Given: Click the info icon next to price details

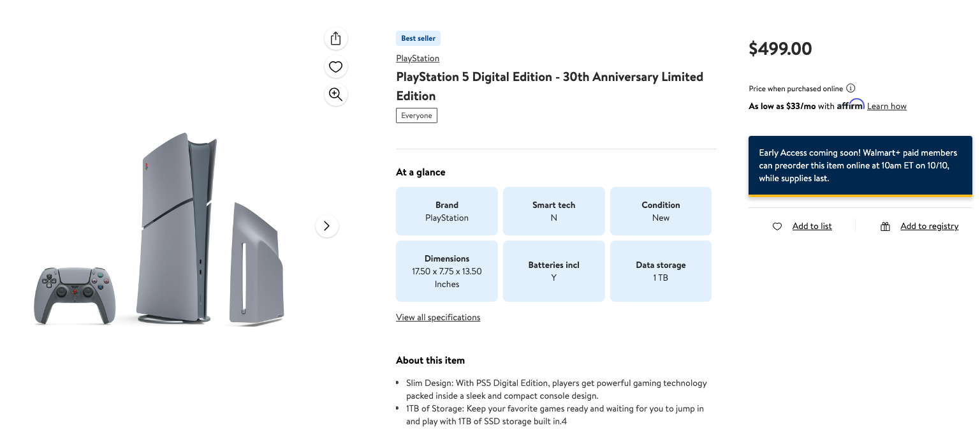Looking at the screenshot, I should pos(851,89).
